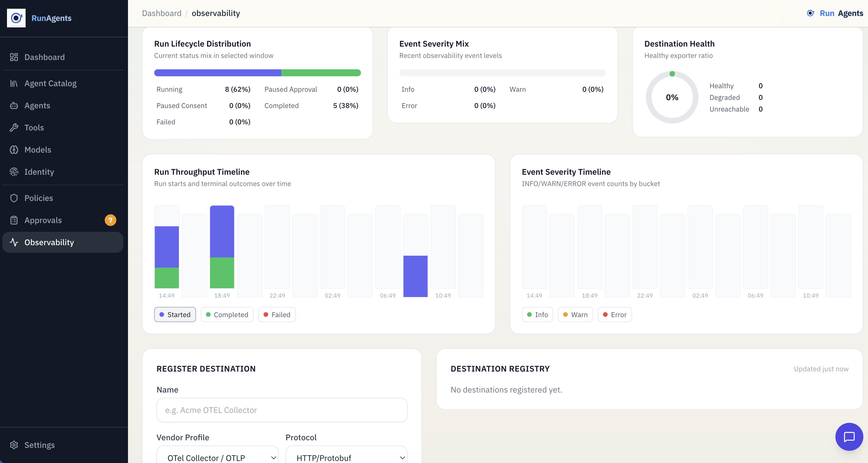
Task: Focus the destination Name input field
Action: [282, 410]
